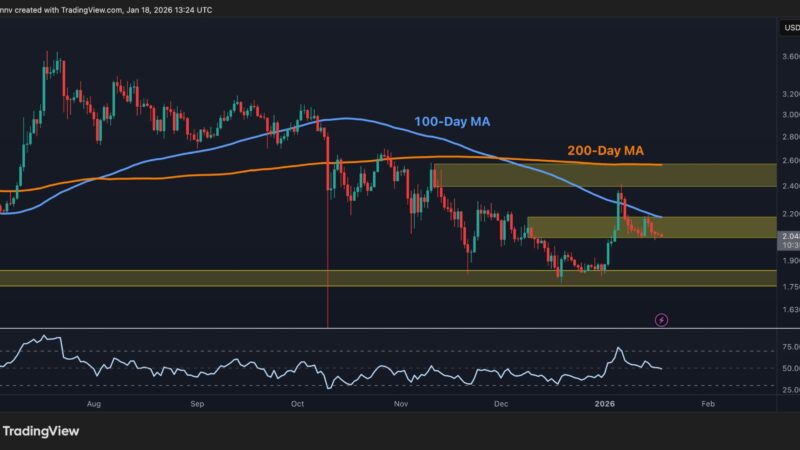Click the purple lightning bolt icon
Screen dimensions: 800x450
661,320
